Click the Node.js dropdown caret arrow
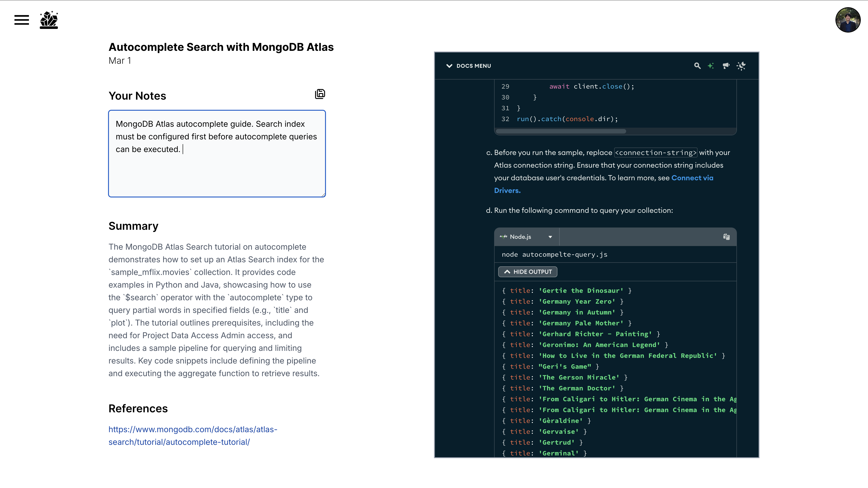 click(550, 237)
